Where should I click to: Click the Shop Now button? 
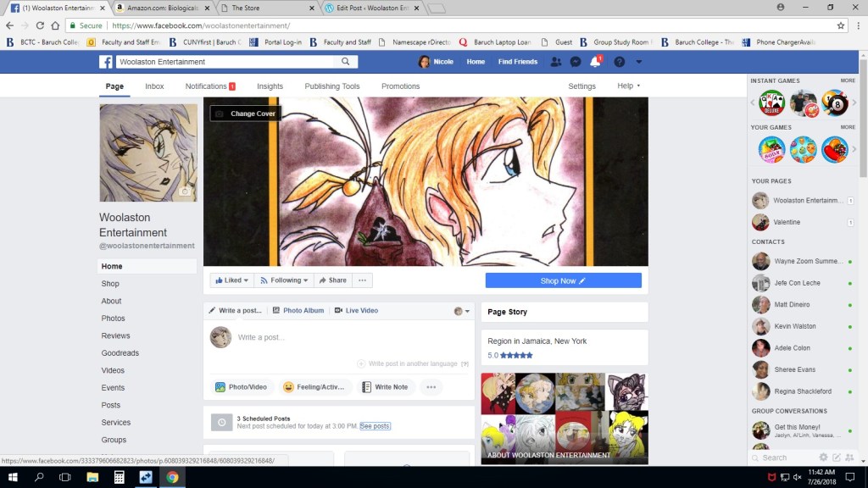(563, 280)
